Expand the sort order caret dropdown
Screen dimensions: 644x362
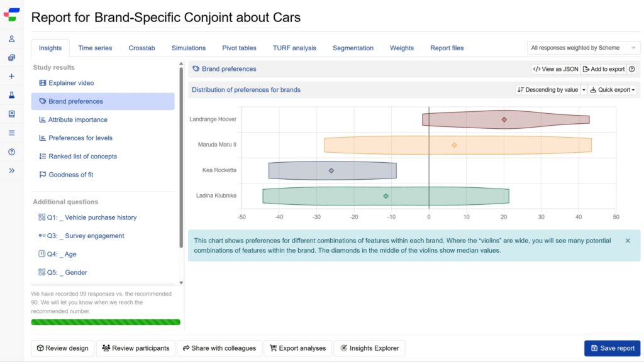pyautogui.click(x=584, y=90)
